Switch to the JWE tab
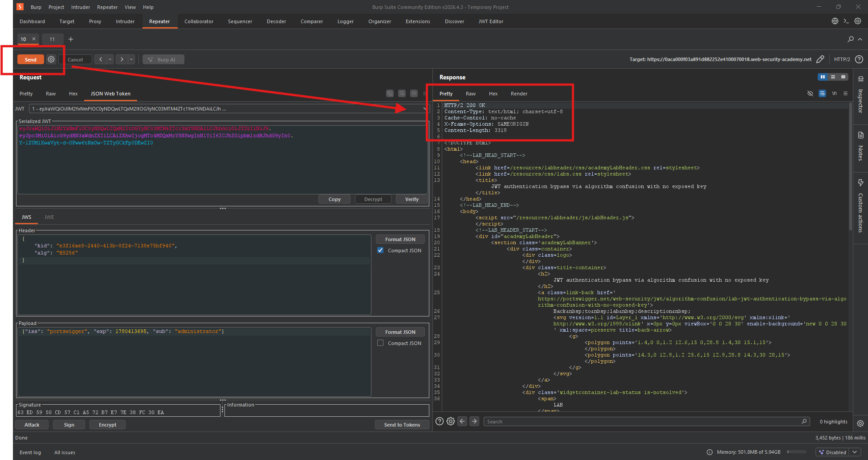 pos(49,217)
